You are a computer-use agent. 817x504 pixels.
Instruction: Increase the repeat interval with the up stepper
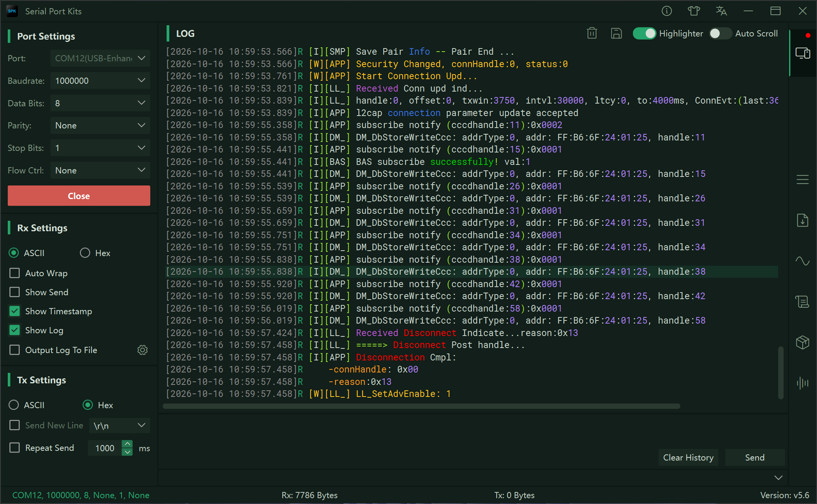click(127, 444)
